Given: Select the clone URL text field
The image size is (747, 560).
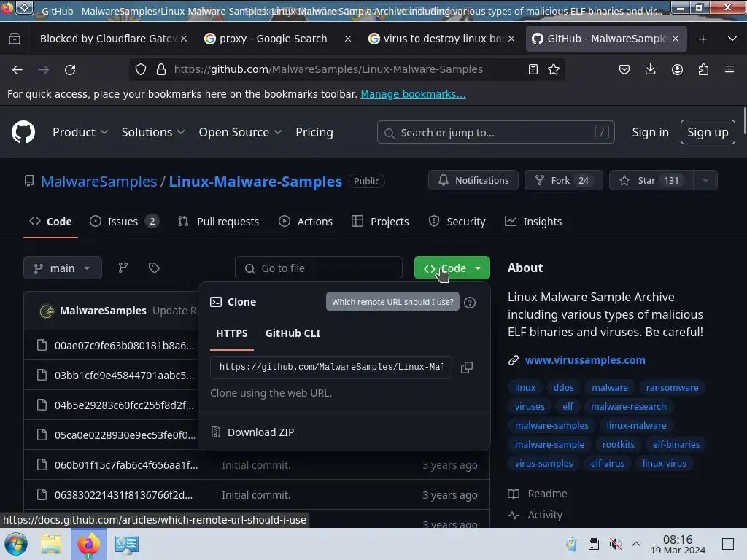Looking at the screenshot, I should [330, 367].
